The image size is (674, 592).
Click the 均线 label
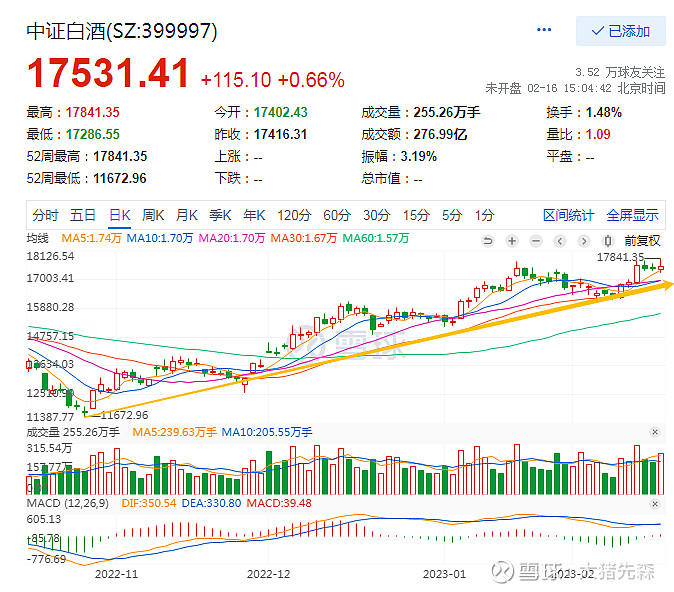38,238
